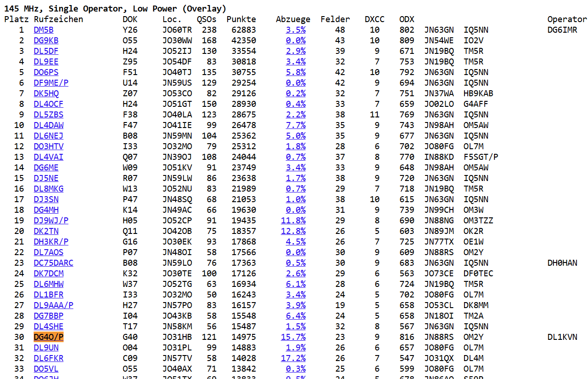Open the DF9ME/P callsign link
The height and width of the screenshot is (379, 588).
point(51,83)
